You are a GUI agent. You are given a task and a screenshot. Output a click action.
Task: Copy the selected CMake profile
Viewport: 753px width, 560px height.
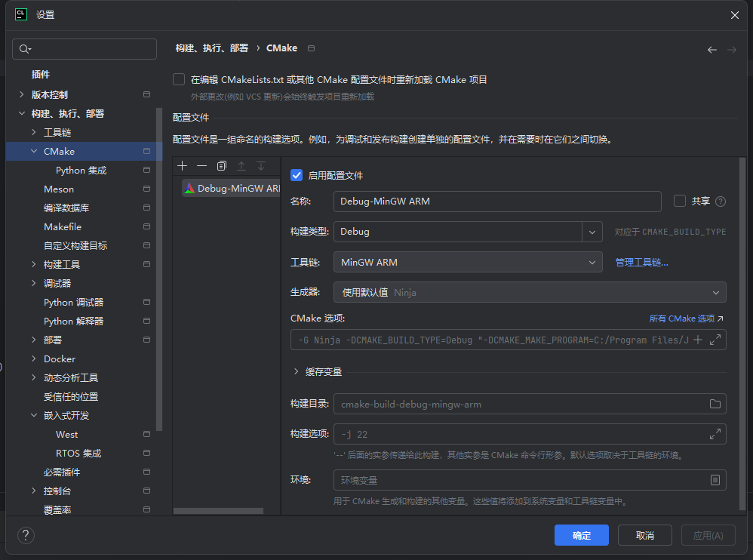221,166
